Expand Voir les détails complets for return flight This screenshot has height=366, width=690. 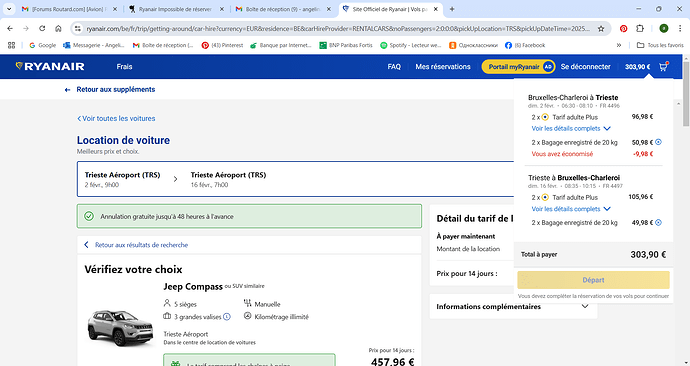pyautogui.click(x=571, y=209)
